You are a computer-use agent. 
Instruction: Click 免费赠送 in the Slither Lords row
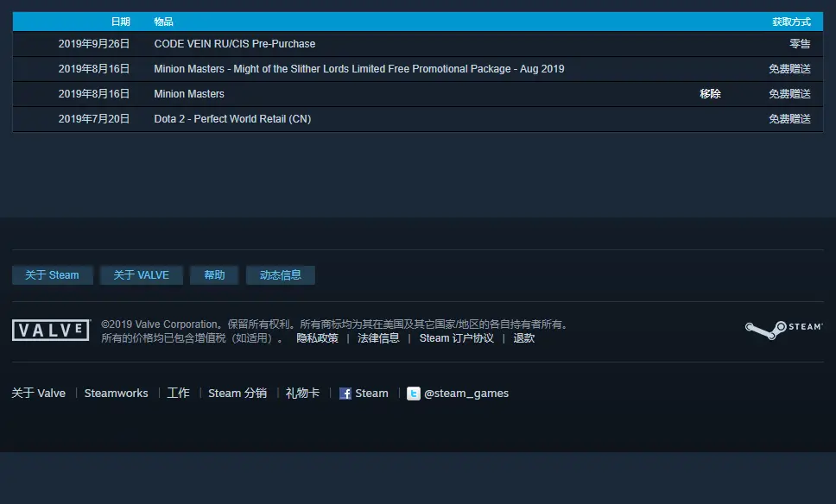pos(789,69)
